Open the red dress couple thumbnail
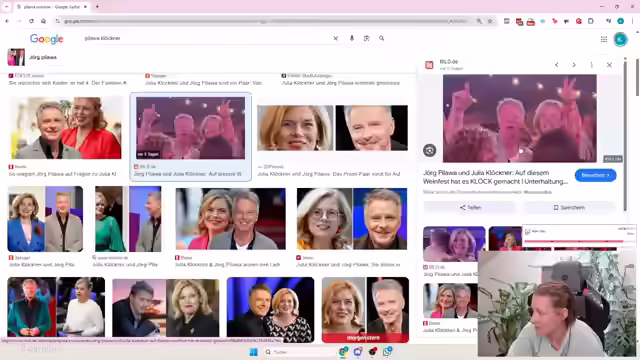Image resolution: width=640 pixels, height=360 pixels. point(66,128)
